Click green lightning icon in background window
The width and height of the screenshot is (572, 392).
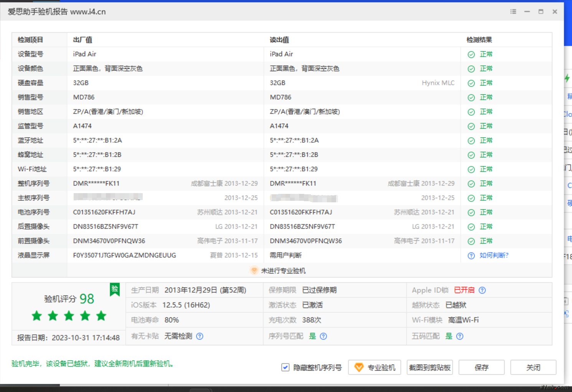click(x=567, y=78)
